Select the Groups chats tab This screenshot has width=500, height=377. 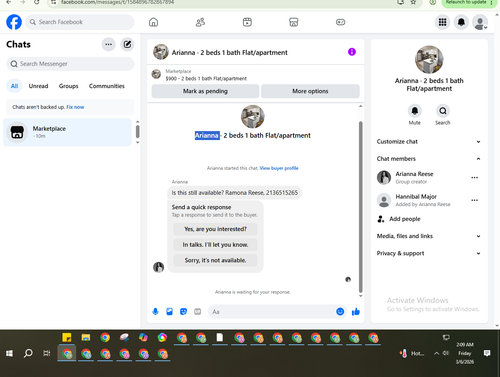pos(68,86)
